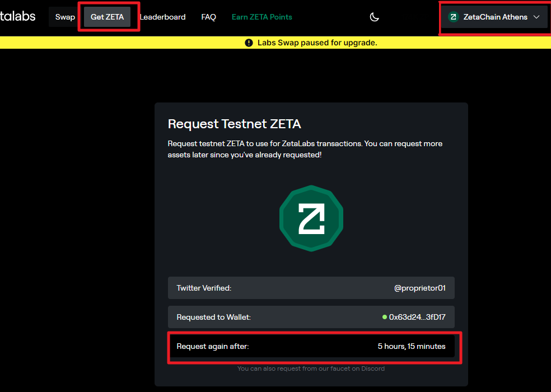Click the @proprietor01 Twitter handle
This screenshot has height=392, width=551.
point(419,288)
